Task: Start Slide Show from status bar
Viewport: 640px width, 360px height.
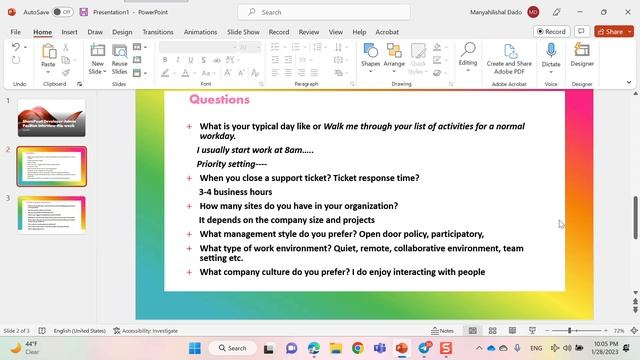Action: (532, 331)
